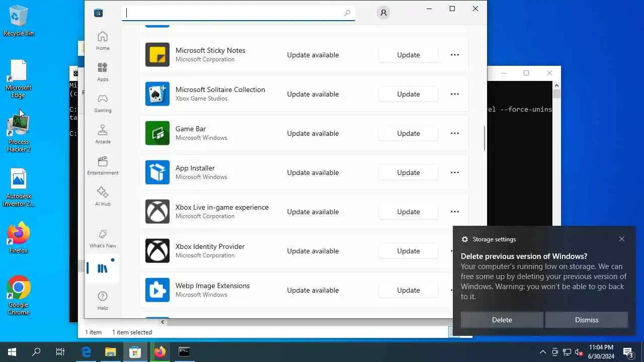
Task: Update App Installer
Action: 409,172
